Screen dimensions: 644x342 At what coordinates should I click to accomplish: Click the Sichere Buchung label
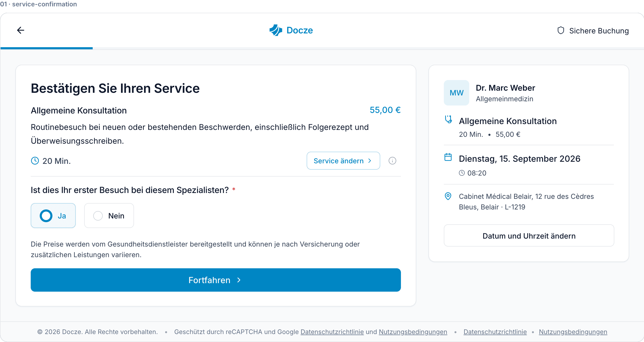599,31
